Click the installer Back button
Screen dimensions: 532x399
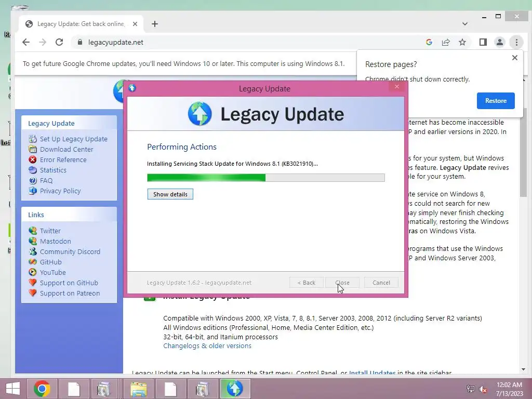(307, 283)
